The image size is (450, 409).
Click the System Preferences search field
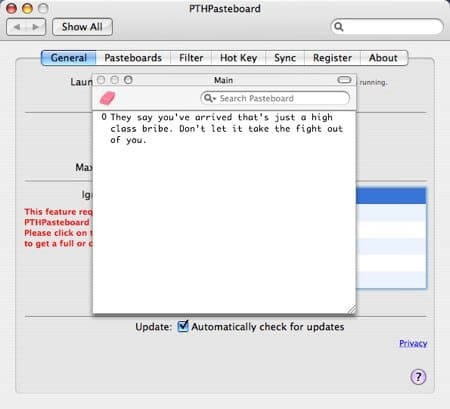point(387,27)
